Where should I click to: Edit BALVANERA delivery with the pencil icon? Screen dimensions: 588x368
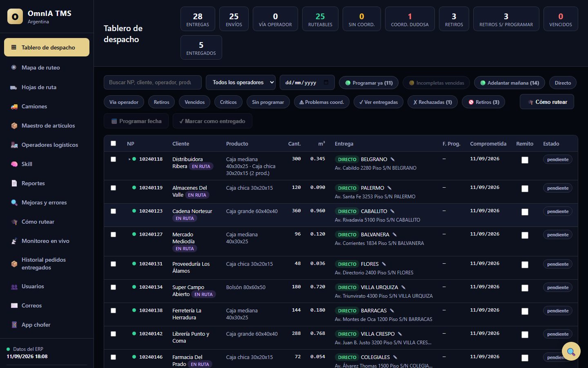click(394, 235)
